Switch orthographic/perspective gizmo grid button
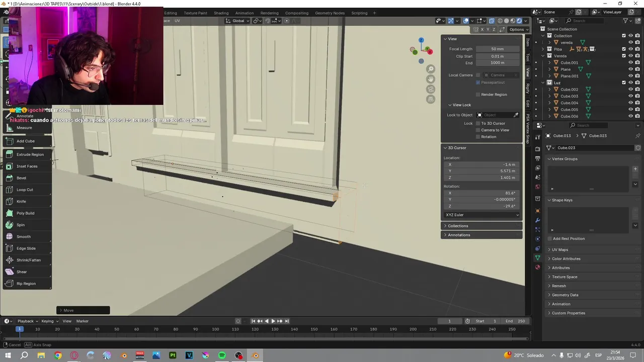This screenshot has width=644, height=362. 431,99
